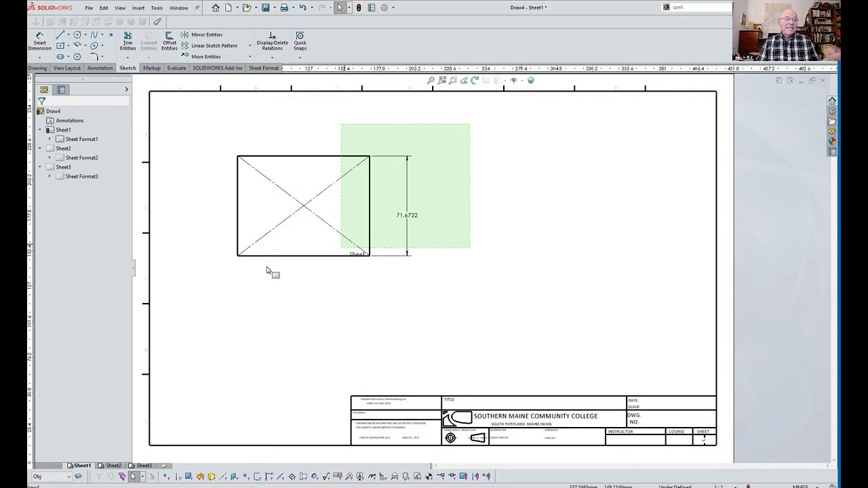Select the Corner Rectangle tool
Viewport: 868px width, 488px height.
(60, 45)
